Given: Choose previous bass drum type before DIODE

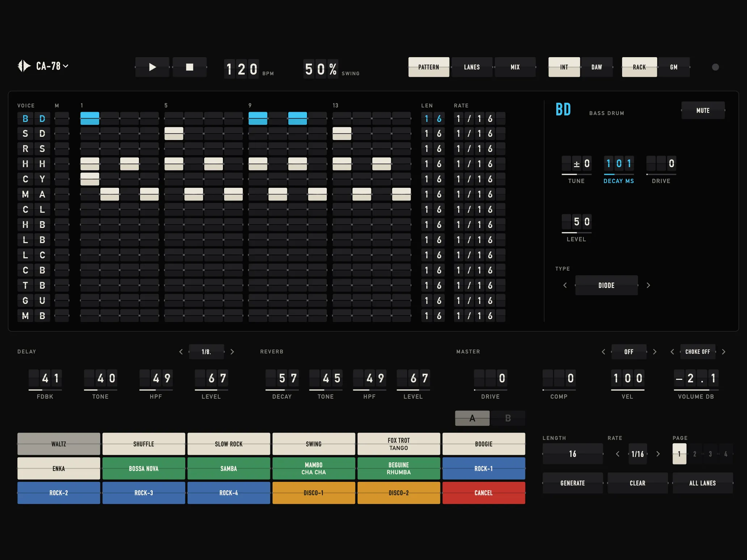Looking at the screenshot, I should 565,285.
